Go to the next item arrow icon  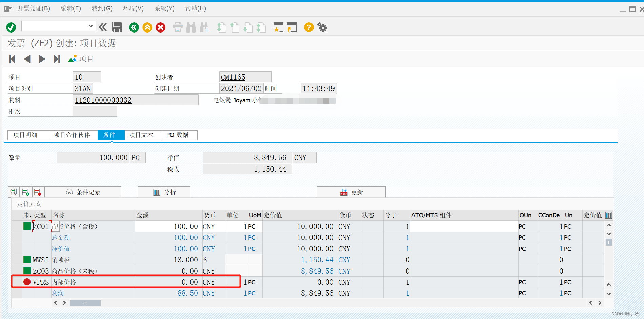click(x=42, y=59)
